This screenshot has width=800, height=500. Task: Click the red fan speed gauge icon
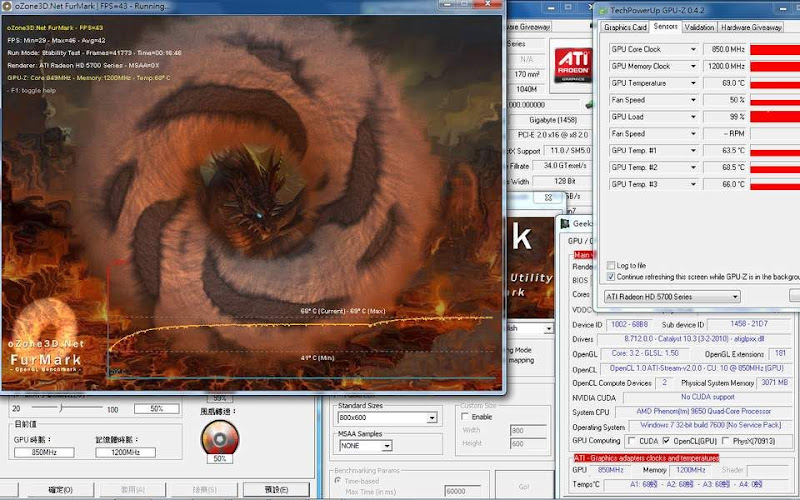point(220,438)
